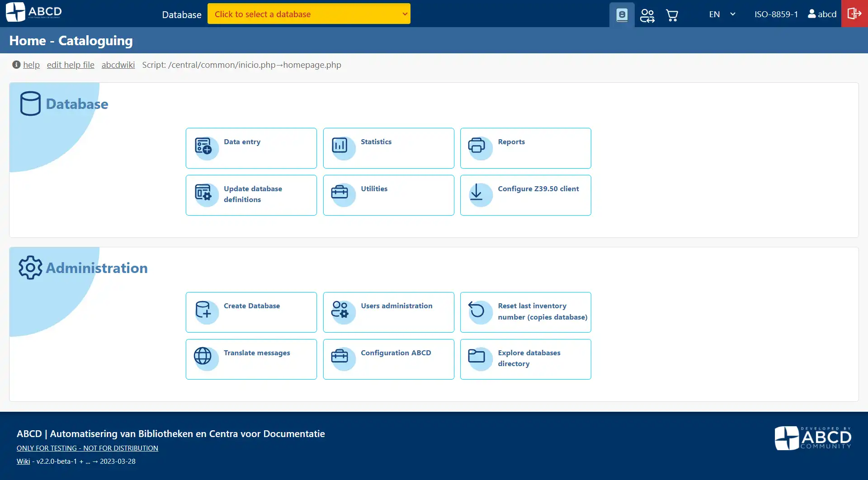Click the Home - Cataloguing page title
The height and width of the screenshot is (480, 868).
coord(71,41)
